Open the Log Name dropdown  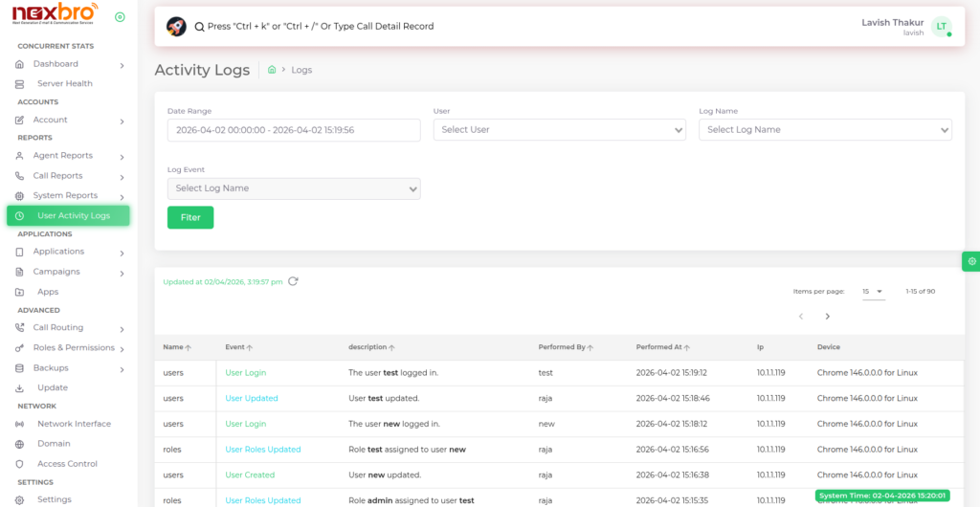point(825,130)
